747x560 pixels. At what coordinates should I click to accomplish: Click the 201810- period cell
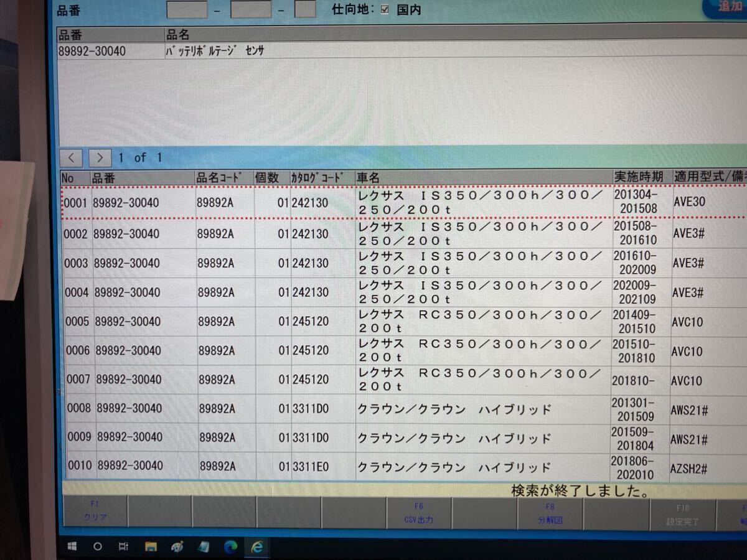(x=641, y=380)
